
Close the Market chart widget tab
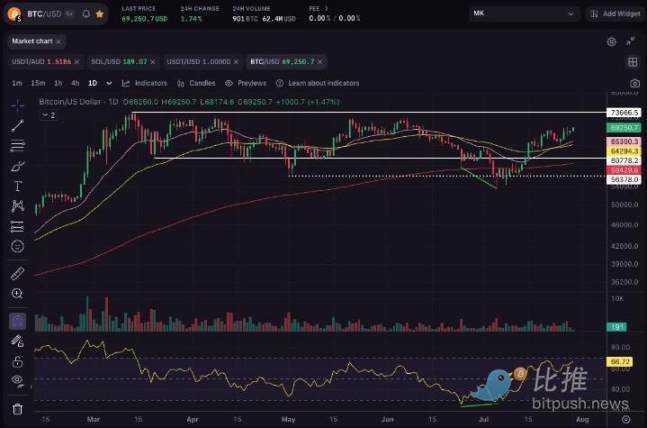pos(59,42)
